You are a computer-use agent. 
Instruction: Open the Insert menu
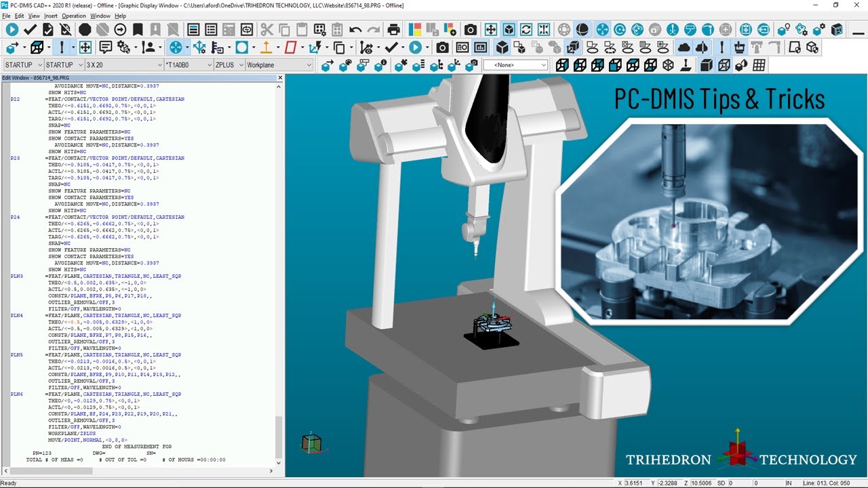tap(51, 16)
